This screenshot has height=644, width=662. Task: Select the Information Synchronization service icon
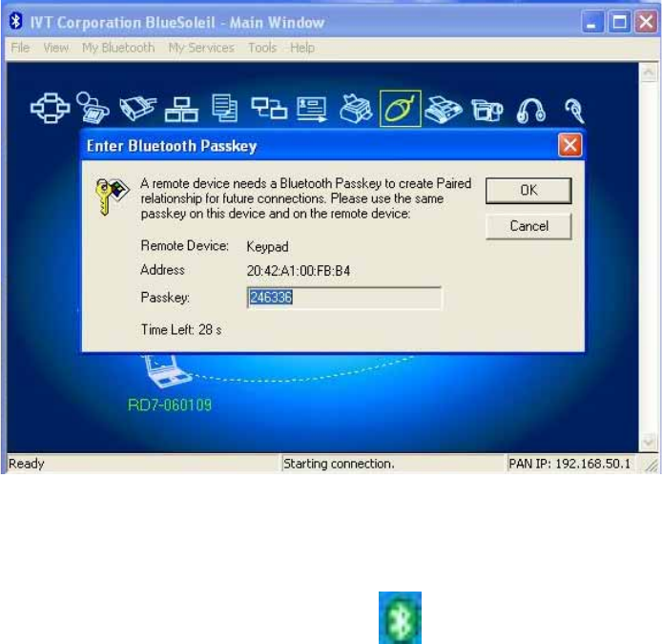click(x=269, y=108)
